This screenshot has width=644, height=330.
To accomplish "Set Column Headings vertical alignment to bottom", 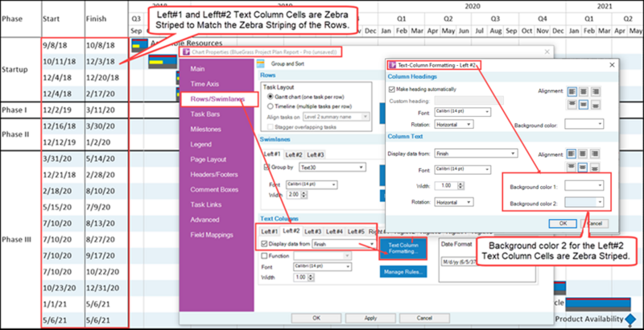I will pyautogui.click(x=594, y=105).
